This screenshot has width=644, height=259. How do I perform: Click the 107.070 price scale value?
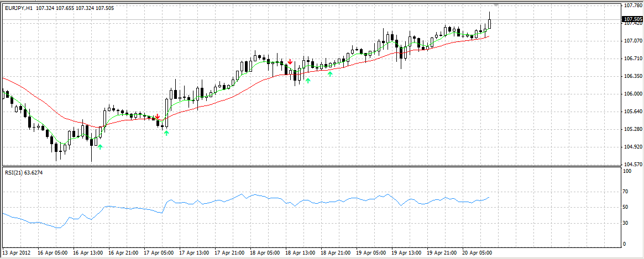[x=632, y=41]
